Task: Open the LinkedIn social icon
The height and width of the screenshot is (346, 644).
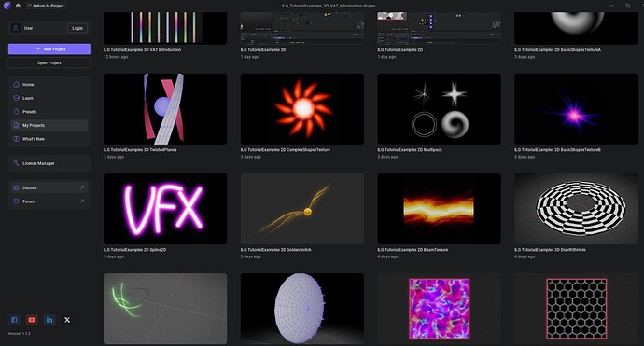Action: click(x=49, y=320)
